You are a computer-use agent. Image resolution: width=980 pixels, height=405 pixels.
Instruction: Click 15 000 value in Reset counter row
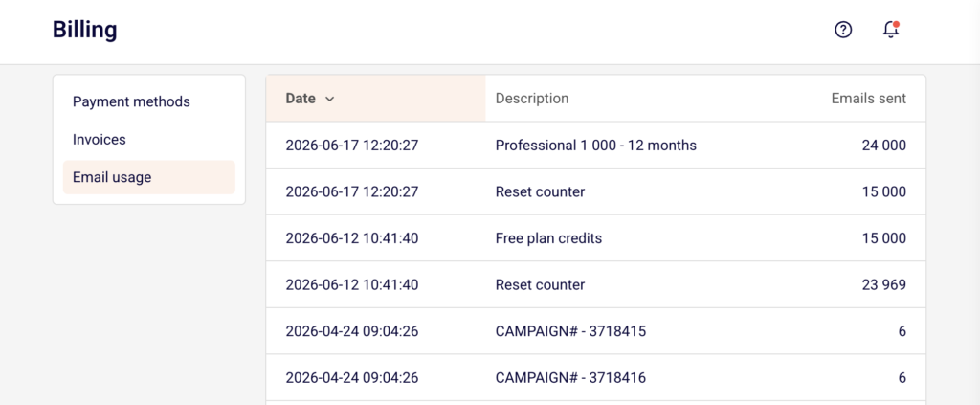[x=883, y=191]
